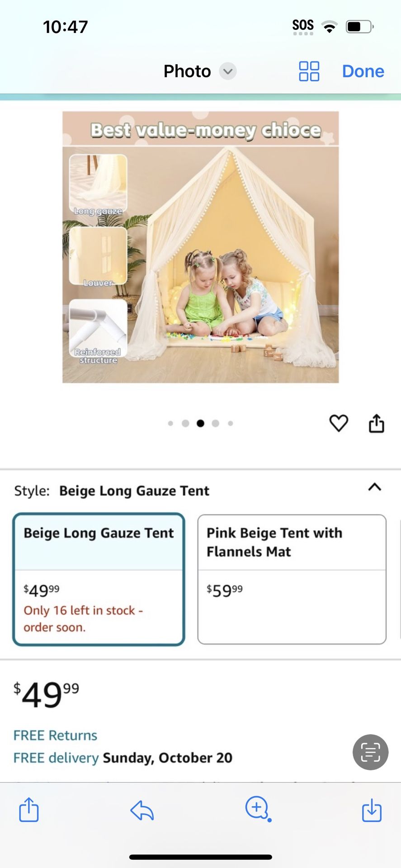Image resolution: width=401 pixels, height=868 pixels.
Task: Select Pink Beige Tent with Flannels Mat
Action: 292,579
